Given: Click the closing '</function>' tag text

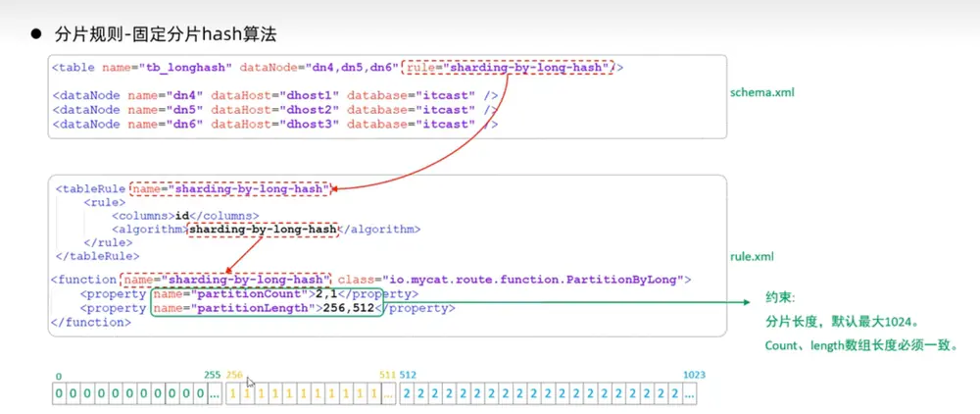Looking at the screenshot, I should tap(91, 323).
